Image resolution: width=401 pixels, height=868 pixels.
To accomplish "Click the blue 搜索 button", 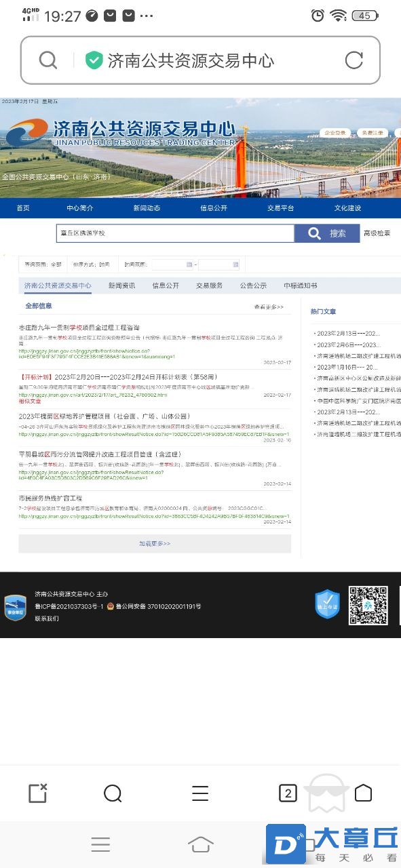I will (x=326, y=233).
